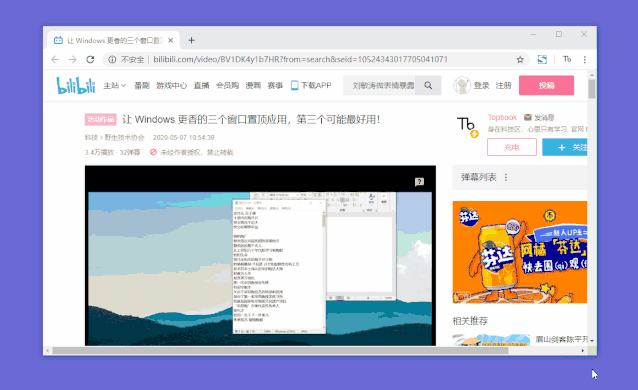Viewport: 638px width, 390px height.
Task: Click the vertical scrollbar thumb
Action: (x=592, y=89)
